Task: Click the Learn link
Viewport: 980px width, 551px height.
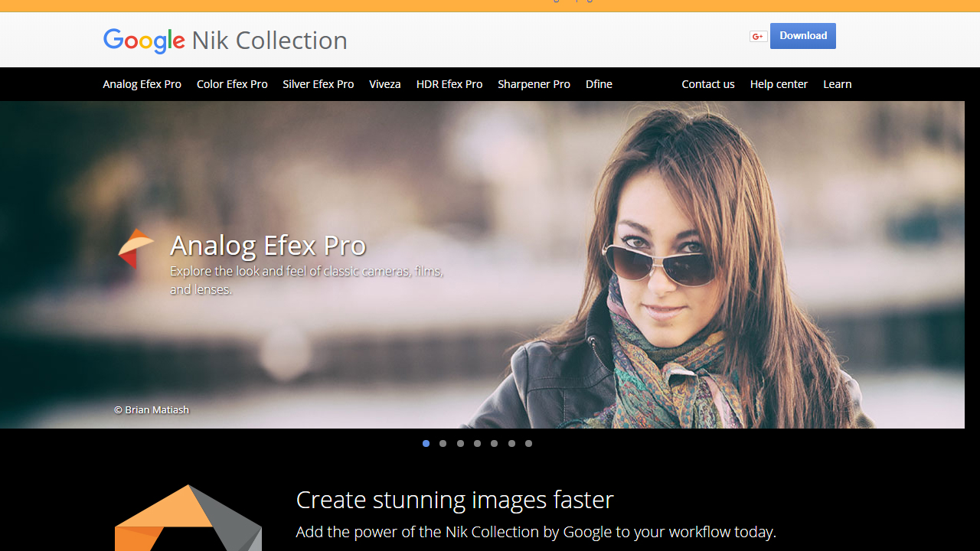Action: (838, 84)
